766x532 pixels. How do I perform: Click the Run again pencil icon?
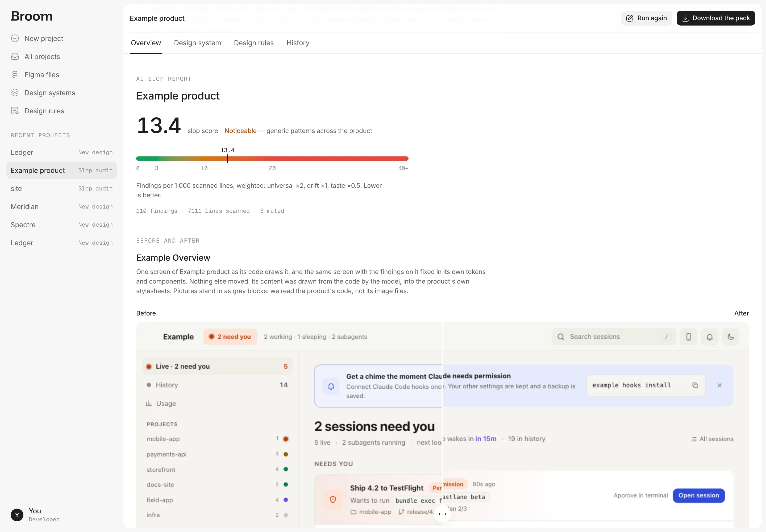pos(630,18)
